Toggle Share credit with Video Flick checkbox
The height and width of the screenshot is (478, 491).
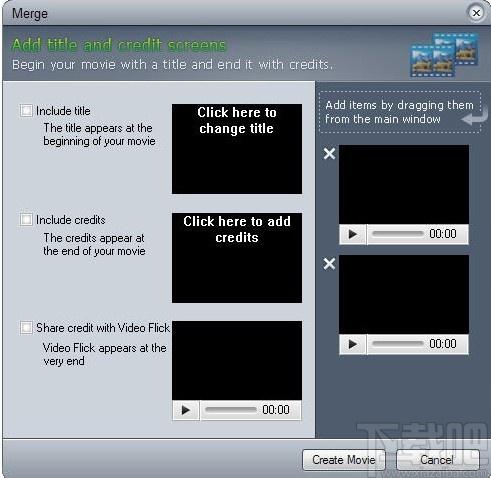[26, 327]
